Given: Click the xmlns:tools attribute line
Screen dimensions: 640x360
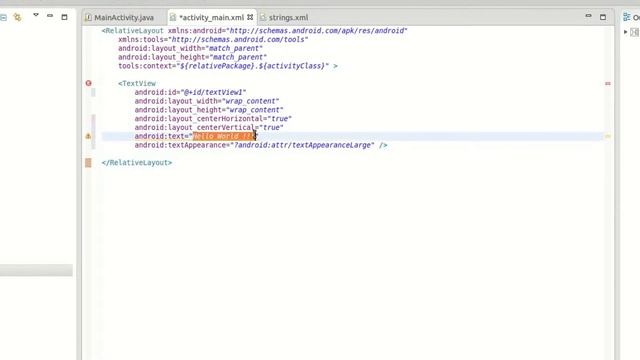Looking at the screenshot, I should click(x=213, y=40).
